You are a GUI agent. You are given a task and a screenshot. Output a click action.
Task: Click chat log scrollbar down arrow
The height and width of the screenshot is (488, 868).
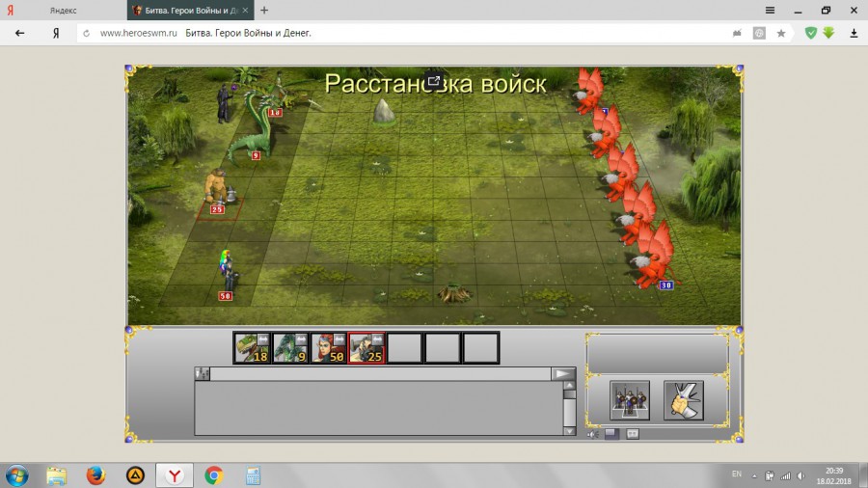point(569,431)
